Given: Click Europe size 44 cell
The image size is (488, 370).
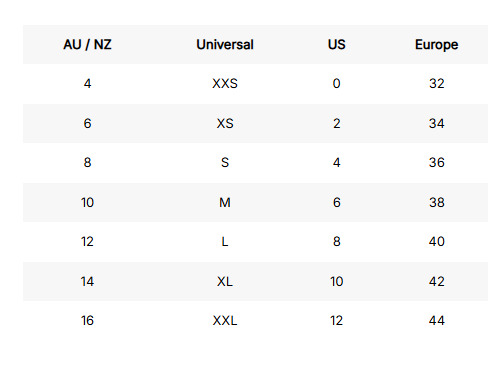Looking at the screenshot, I should pyautogui.click(x=437, y=320).
